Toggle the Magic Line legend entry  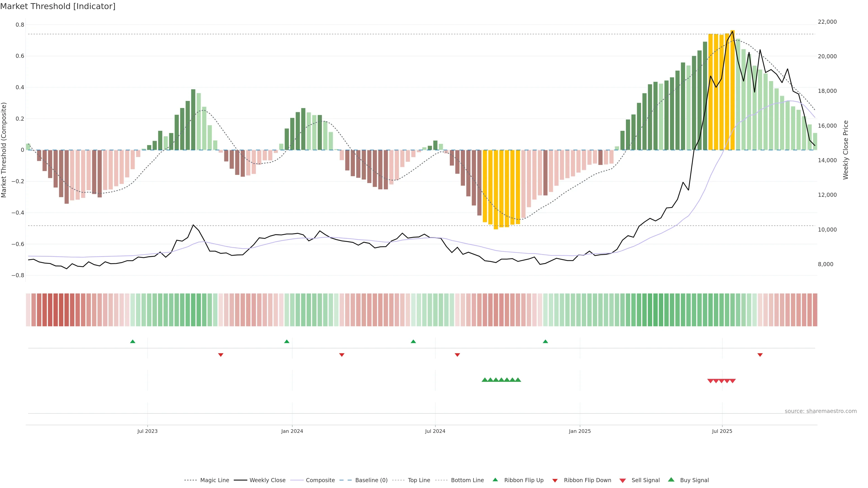click(214, 480)
